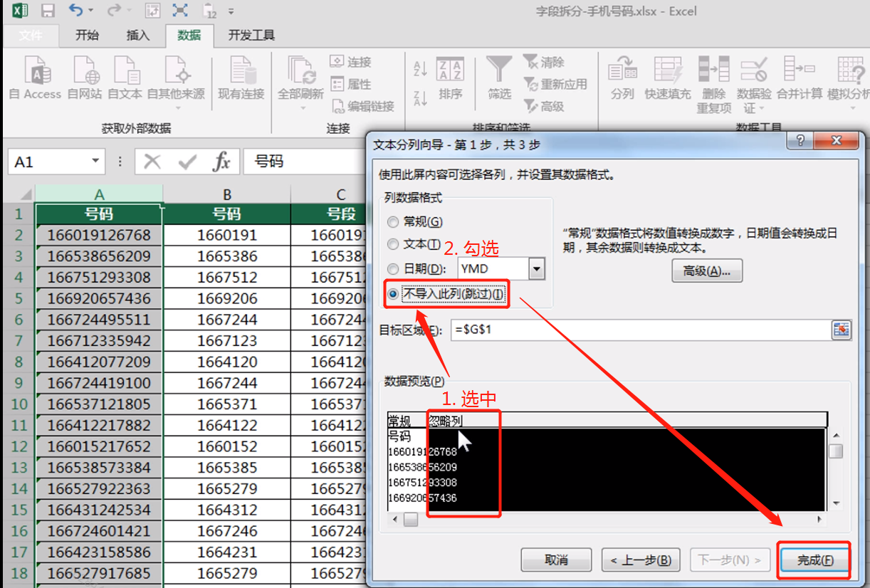Select the 常规 data format radio button
Viewport: 870px width, 588px height.
(393, 223)
